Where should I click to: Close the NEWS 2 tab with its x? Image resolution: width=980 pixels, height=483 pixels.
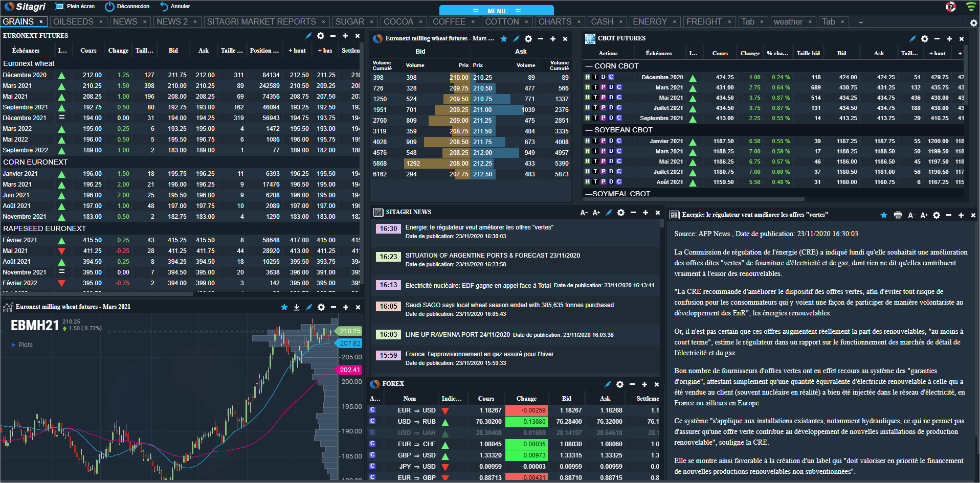tap(195, 21)
